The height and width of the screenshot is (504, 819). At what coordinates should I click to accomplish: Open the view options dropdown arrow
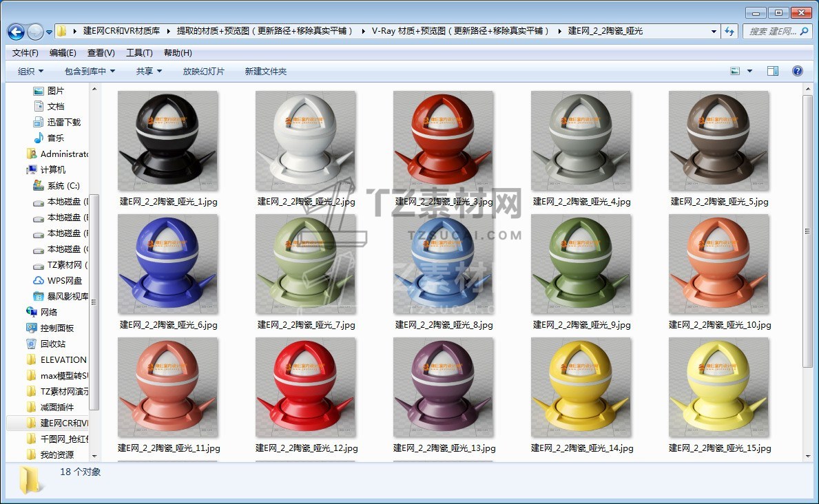(x=749, y=71)
